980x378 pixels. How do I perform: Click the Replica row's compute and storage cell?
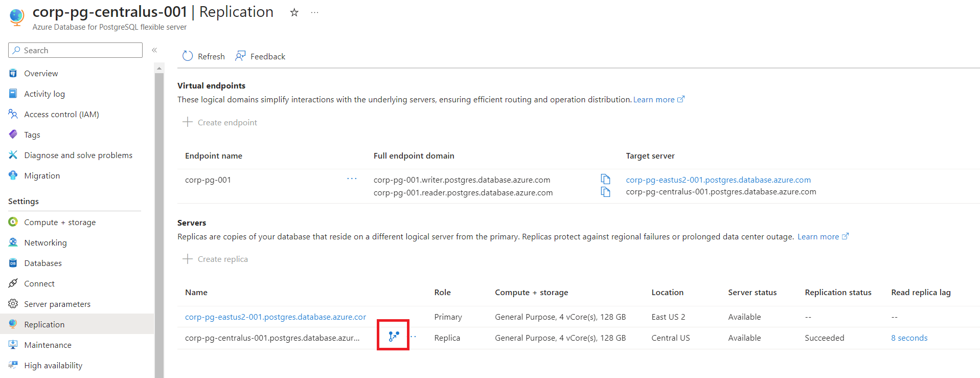point(560,338)
